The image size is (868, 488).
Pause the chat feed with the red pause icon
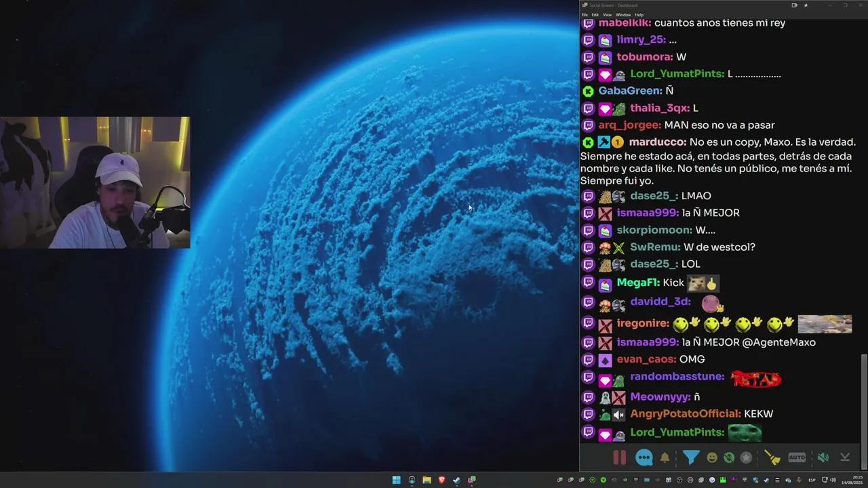coord(619,457)
